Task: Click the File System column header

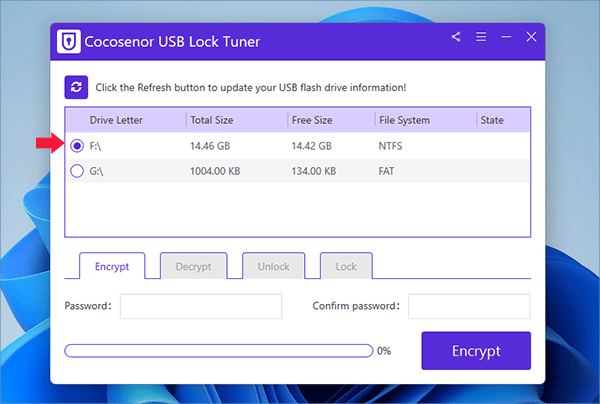Action: pyautogui.click(x=404, y=120)
